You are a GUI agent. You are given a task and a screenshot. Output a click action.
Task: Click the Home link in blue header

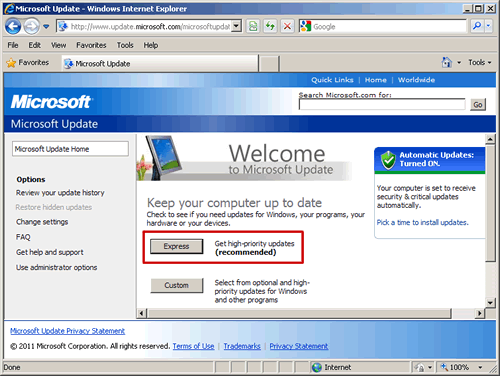pos(376,80)
